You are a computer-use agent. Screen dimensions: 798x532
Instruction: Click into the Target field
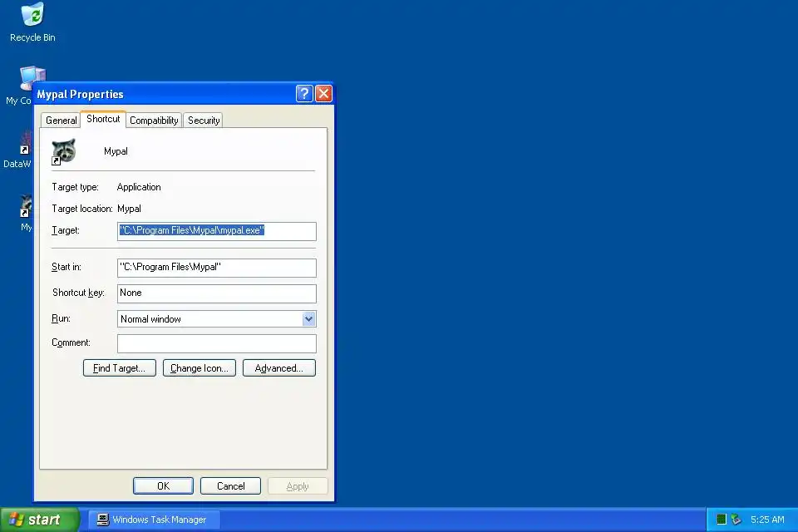click(217, 231)
